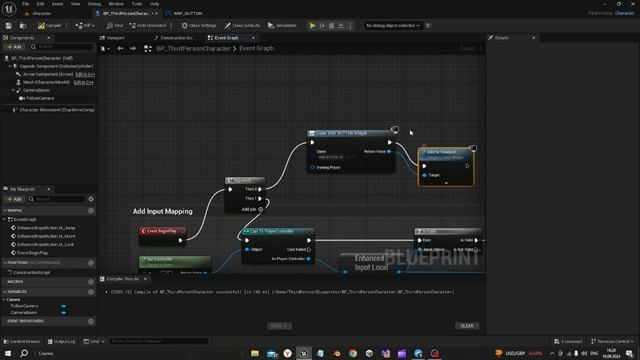640x360 pixels.
Task: Open the Content Drawer
Action: pos(22,342)
